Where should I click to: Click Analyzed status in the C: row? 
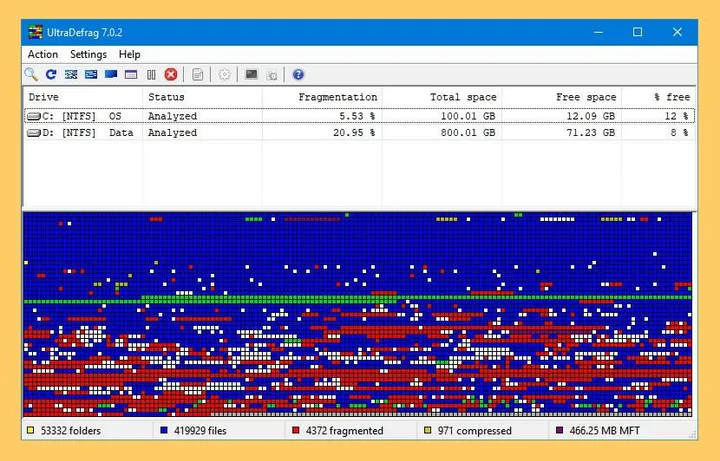[x=172, y=116]
